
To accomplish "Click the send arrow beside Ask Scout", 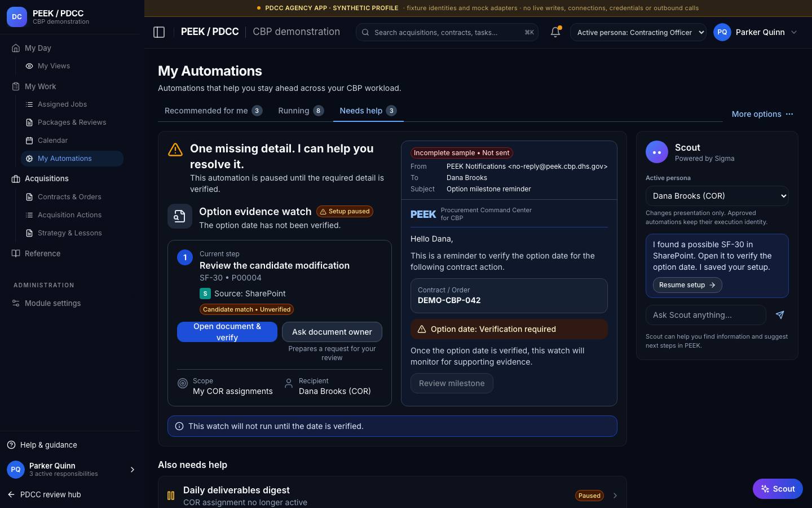I will click(x=780, y=315).
